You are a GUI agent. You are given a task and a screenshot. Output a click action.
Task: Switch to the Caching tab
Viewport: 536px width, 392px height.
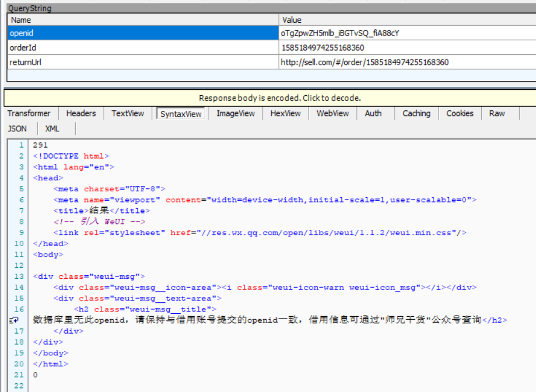[x=416, y=114]
